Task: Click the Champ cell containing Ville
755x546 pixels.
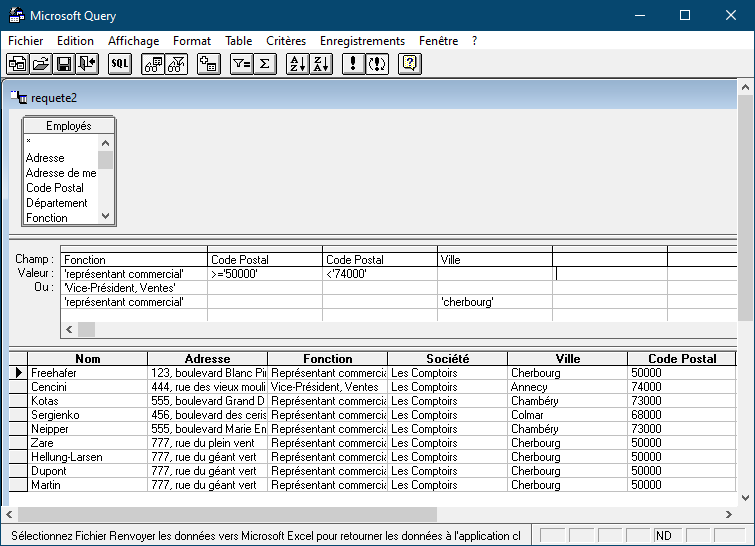Action: pyautogui.click(x=495, y=260)
